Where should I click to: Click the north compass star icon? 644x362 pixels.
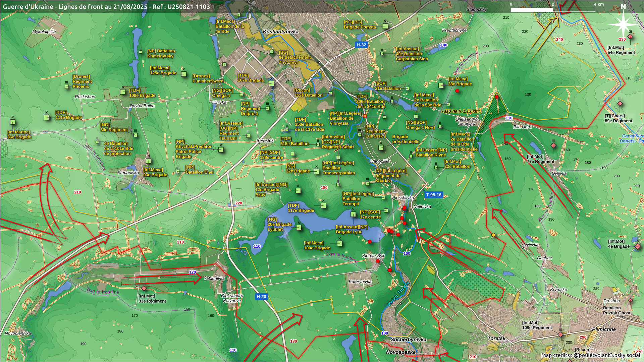(623, 24)
